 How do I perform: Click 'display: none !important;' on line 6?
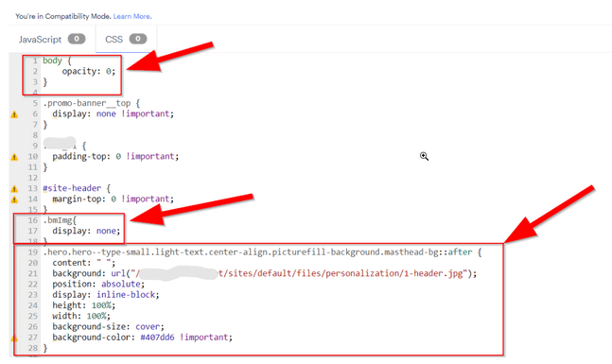114,113
